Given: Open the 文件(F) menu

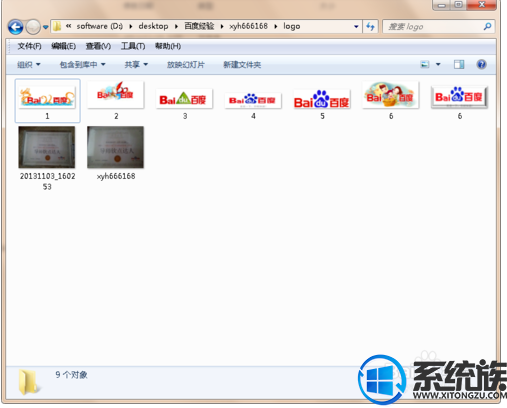Looking at the screenshot, I should pos(29,46).
